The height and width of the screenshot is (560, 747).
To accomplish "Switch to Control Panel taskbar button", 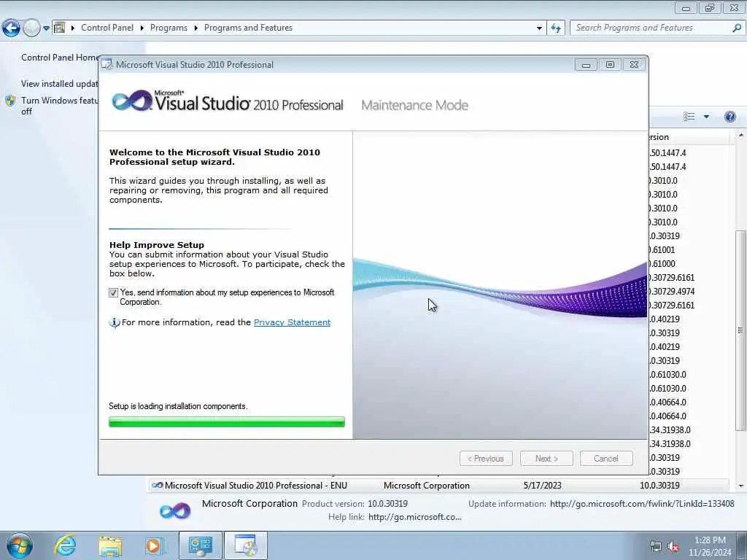I will 200,545.
